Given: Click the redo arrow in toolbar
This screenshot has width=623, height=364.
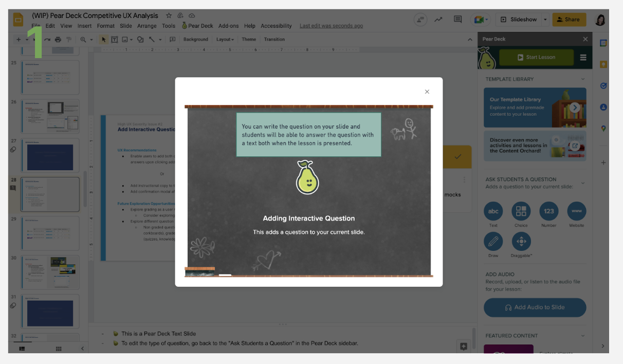Looking at the screenshot, I should [48, 40].
